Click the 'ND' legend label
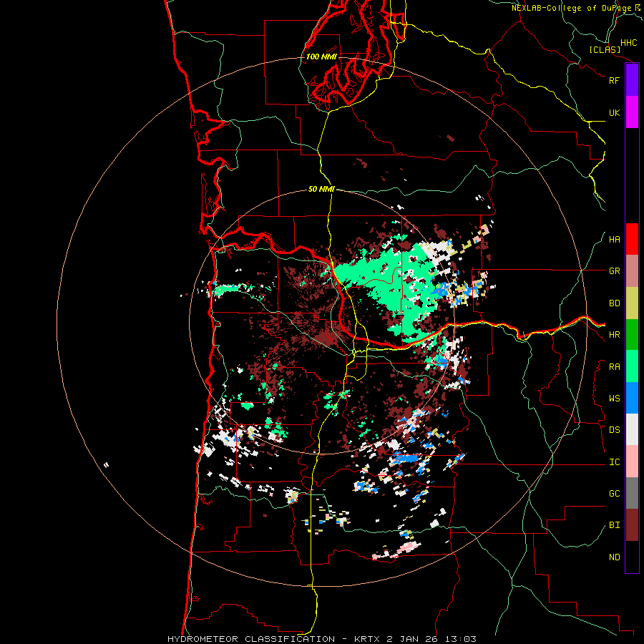The image size is (644, 644). tap(614, 557)
